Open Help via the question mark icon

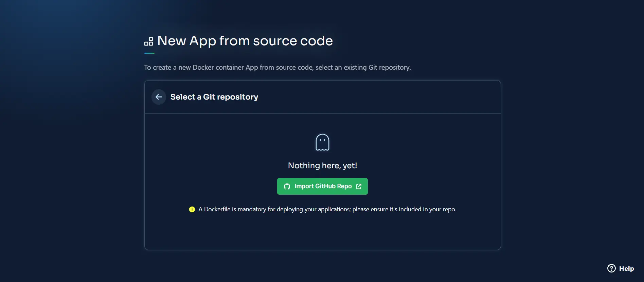tap(611, 268)
